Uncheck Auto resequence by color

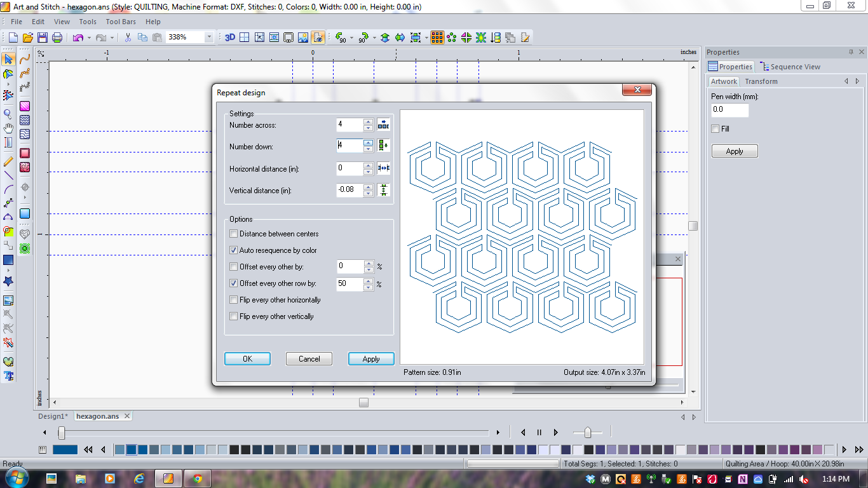234,250
